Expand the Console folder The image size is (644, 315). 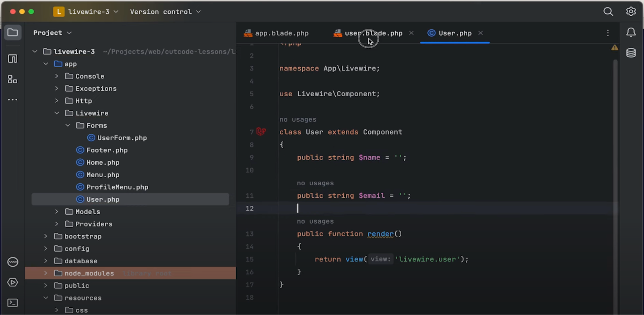point(57,76)
